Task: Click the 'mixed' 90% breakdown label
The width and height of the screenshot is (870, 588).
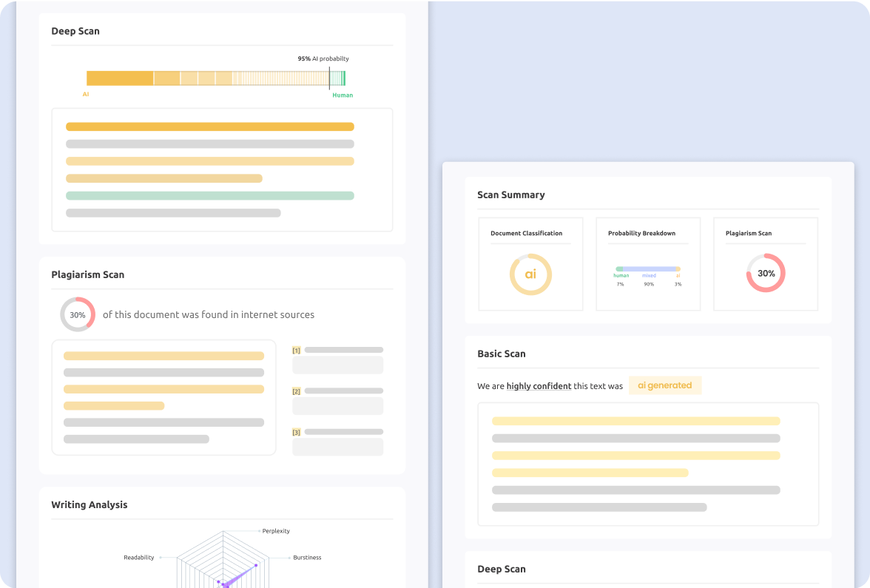Action: point(649,276)
